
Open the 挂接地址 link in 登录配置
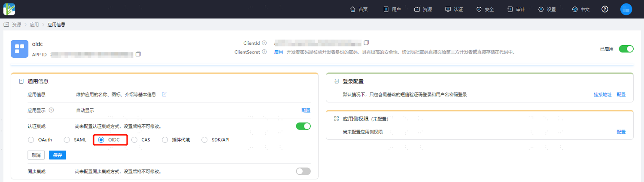click(x=602, y=95)
